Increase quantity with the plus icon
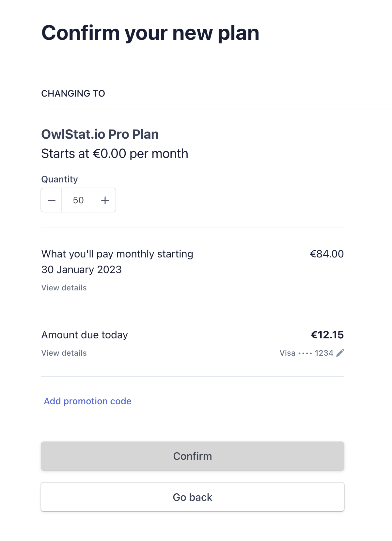Viewport: 392px width, 541px height. (105, 200)
